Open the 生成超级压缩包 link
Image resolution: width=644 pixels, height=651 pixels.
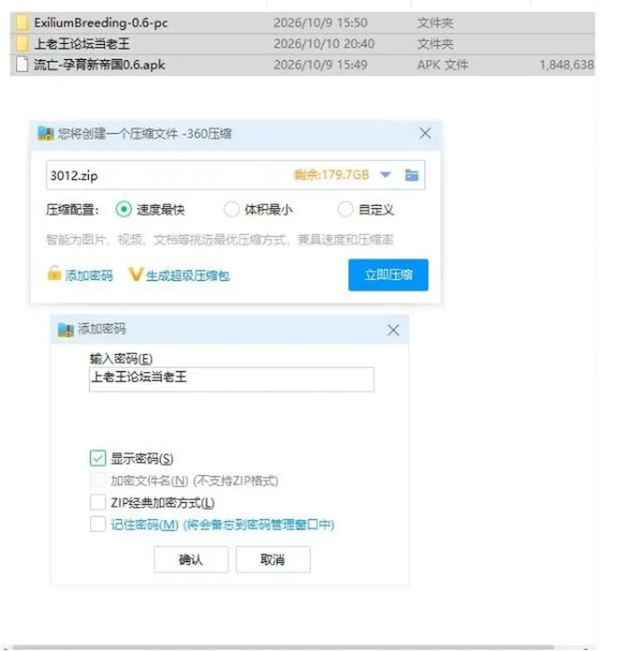188,275
